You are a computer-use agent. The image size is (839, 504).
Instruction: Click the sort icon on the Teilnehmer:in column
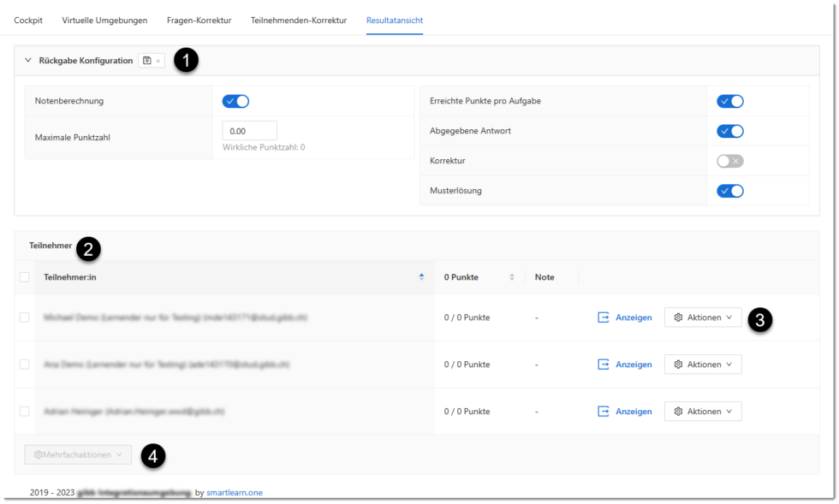click(419, 276)
